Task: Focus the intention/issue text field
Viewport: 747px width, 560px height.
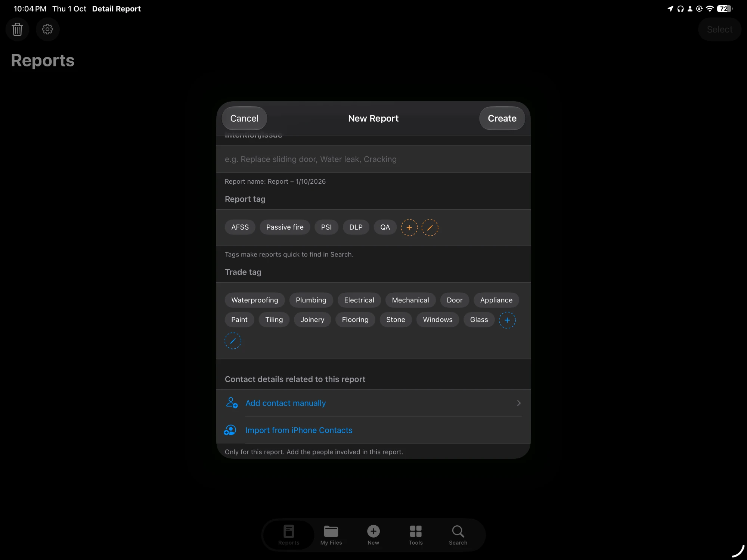Action: coord(373,159)
